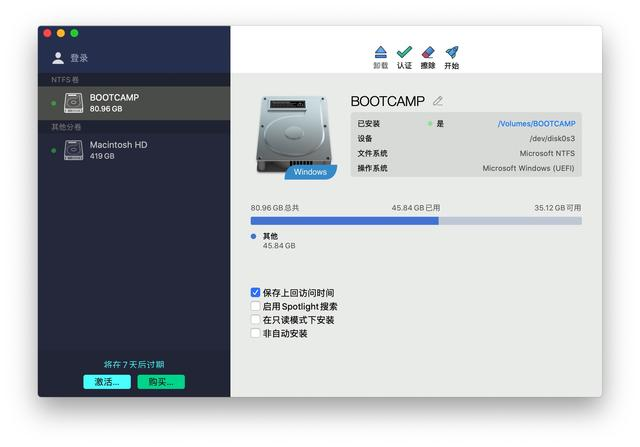Viewport: 640px width, 447px height.
Task: Click the green maximize window button
Action: [74, 33]
